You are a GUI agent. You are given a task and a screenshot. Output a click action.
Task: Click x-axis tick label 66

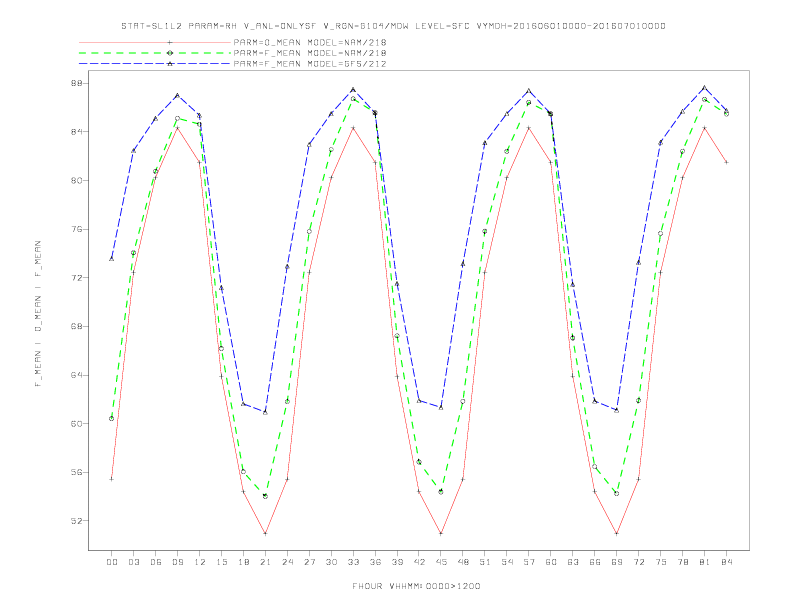click(x=595, y=562)
